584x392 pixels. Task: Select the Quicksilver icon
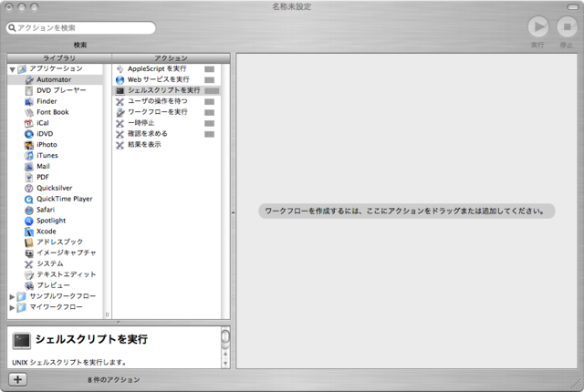pos(29,188)
